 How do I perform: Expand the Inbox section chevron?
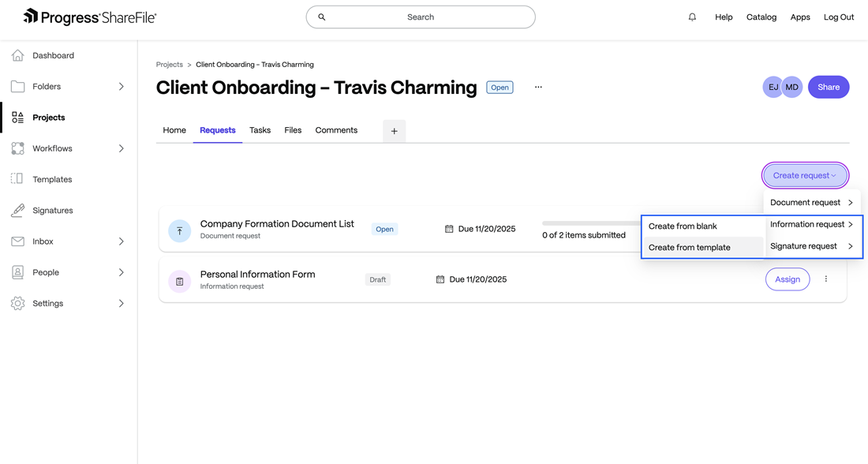121,241
